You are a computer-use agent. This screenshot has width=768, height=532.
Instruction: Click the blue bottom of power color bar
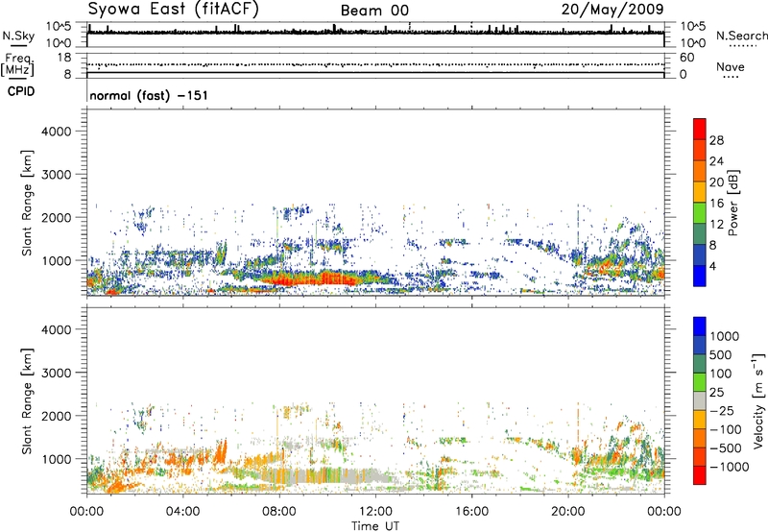click(700, 277)
